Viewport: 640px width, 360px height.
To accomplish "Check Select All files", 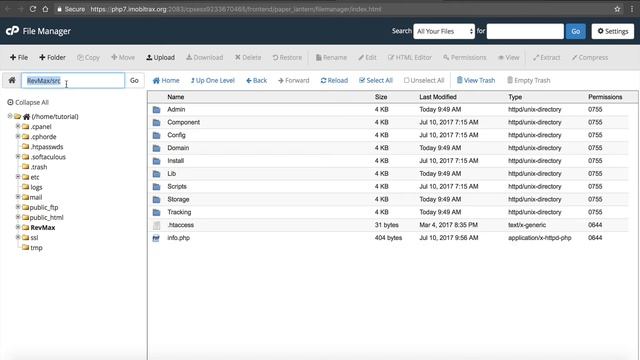I will click(x=376, y=80).
